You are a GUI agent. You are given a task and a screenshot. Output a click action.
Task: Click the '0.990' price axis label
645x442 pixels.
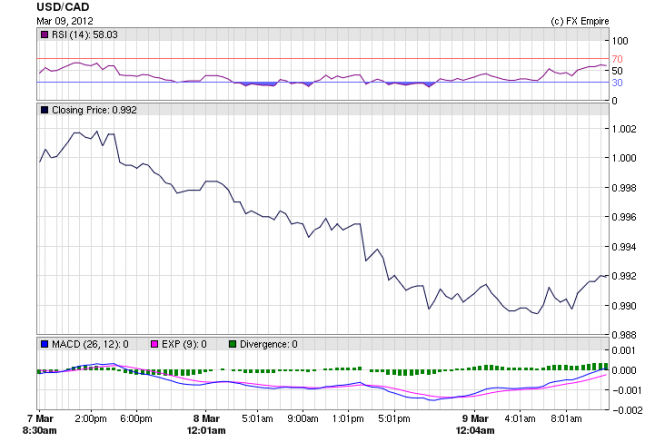(x=624, y=306)
